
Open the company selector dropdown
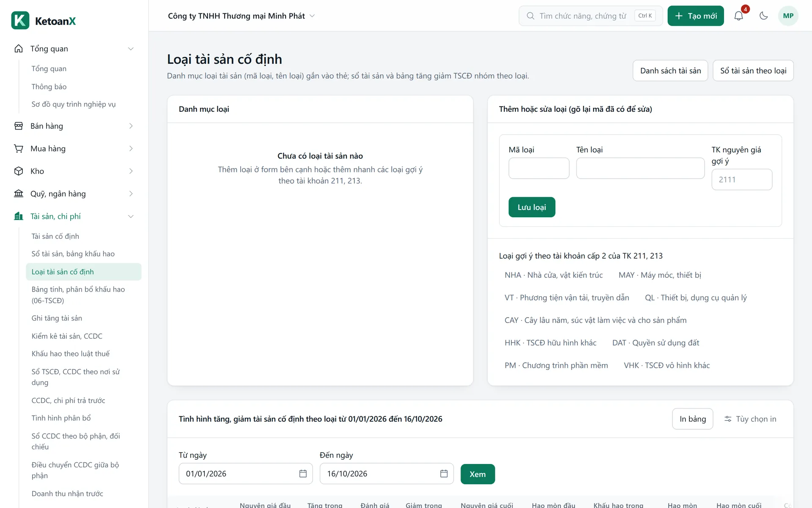pyautogui.click(x=241, y=16)
